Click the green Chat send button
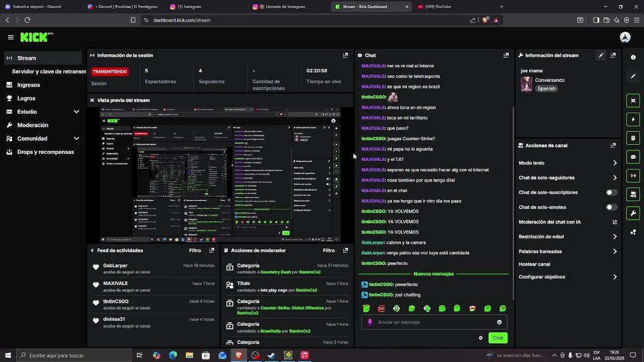Image resolution: width=644 pixels, height=362 pixels. 498,338
